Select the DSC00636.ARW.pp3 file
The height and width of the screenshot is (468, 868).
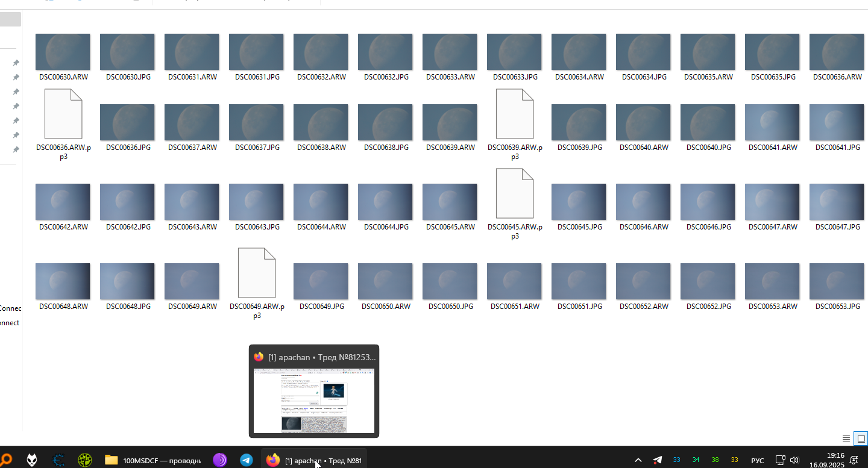click(63, 114)
